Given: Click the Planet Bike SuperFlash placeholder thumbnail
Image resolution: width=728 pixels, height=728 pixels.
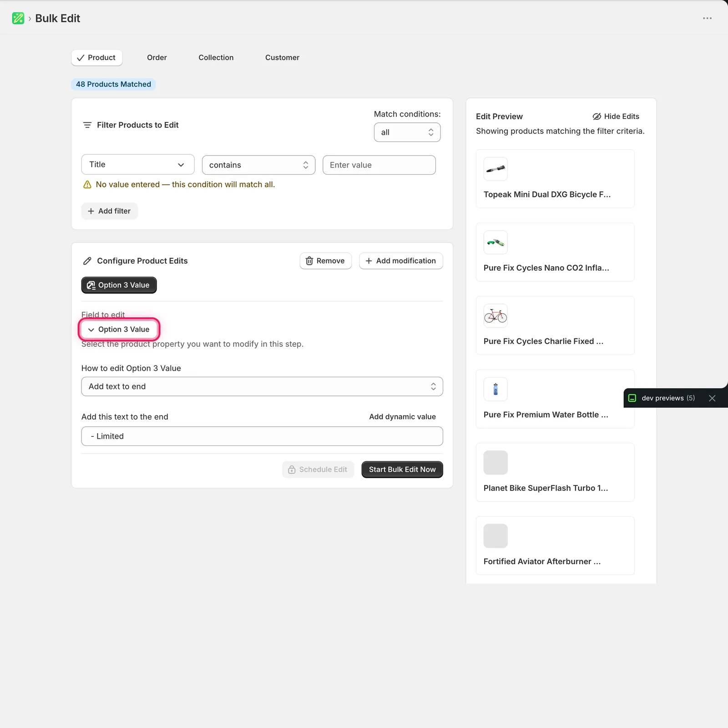Looking at the screenshot, I should coord(495,463).
